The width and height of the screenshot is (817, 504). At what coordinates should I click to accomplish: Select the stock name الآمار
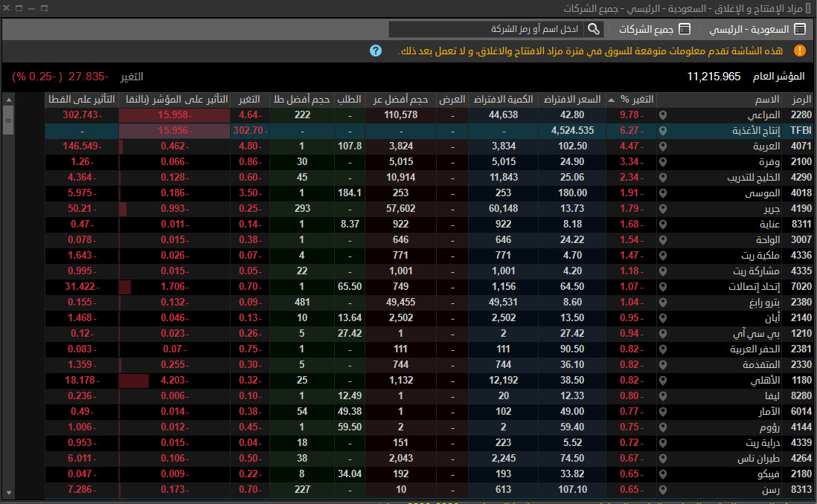[x=769, y=412]
